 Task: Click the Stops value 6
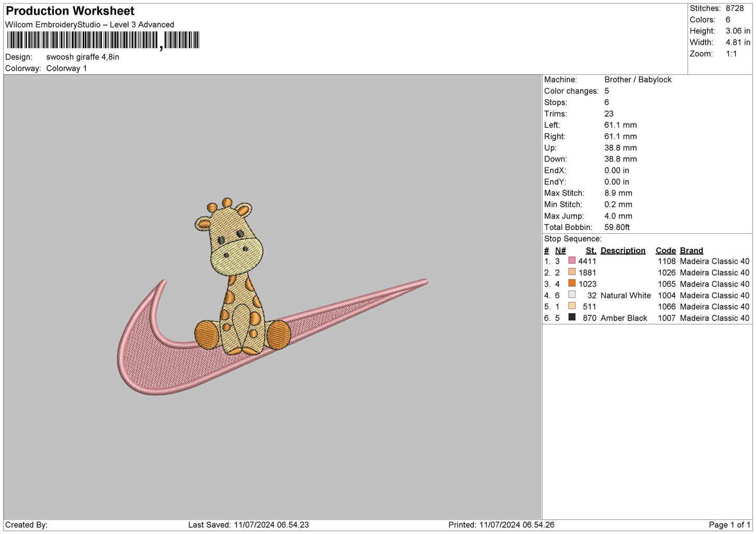pos(606,103)
